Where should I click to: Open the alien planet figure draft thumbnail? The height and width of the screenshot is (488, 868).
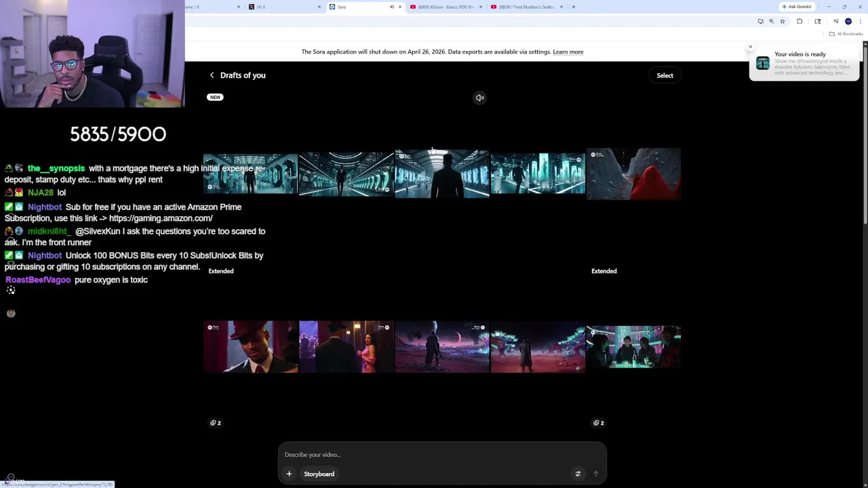pyautogui.click(x=441, y=347)
